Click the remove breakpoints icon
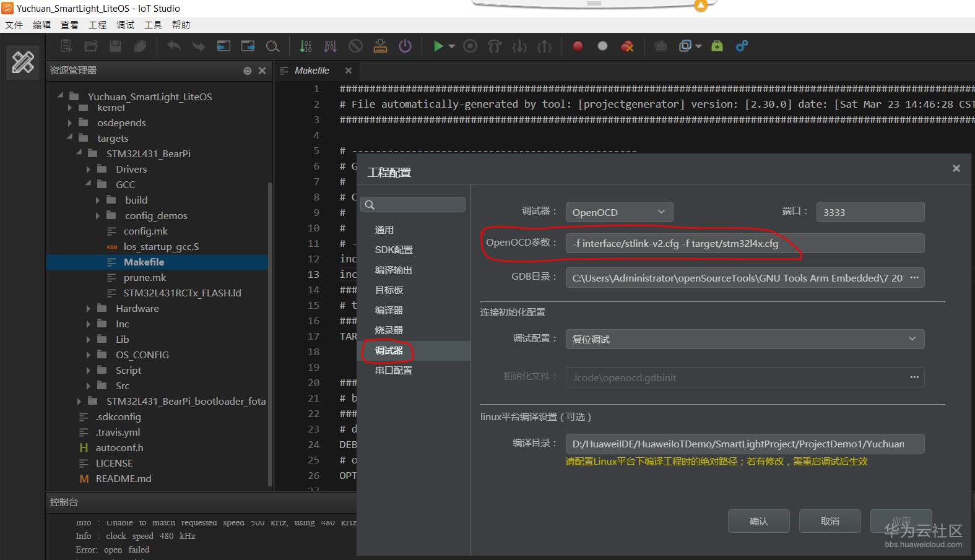 (x=627, y=46)
